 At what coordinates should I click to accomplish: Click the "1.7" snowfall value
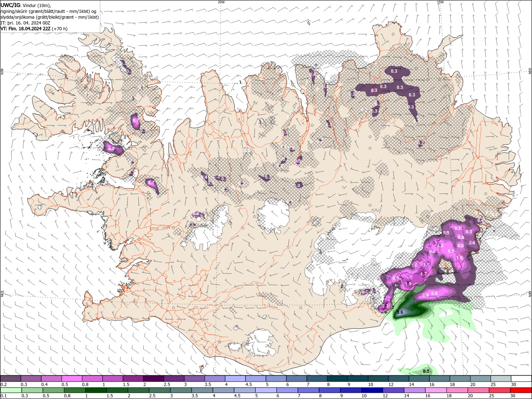point(424,274)
